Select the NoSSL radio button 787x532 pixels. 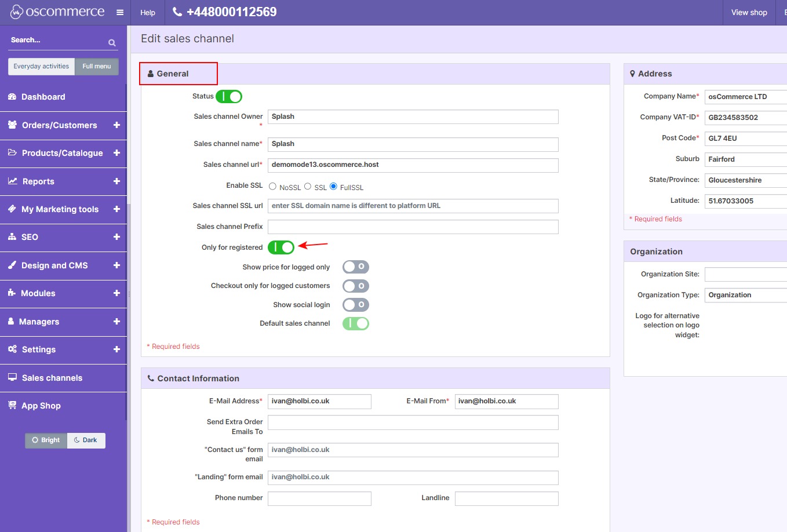click(x=272, y=187)
